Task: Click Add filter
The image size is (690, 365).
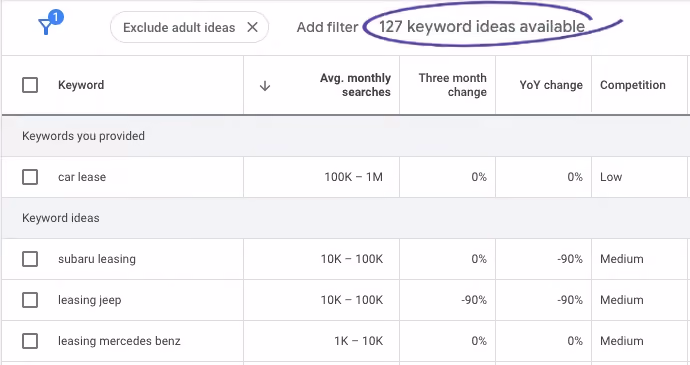Action: (327, 27)
